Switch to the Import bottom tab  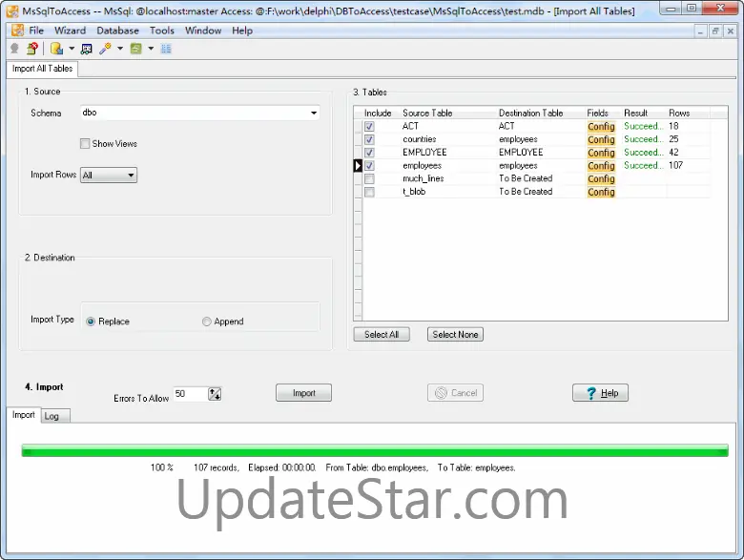tap(23, 415)
